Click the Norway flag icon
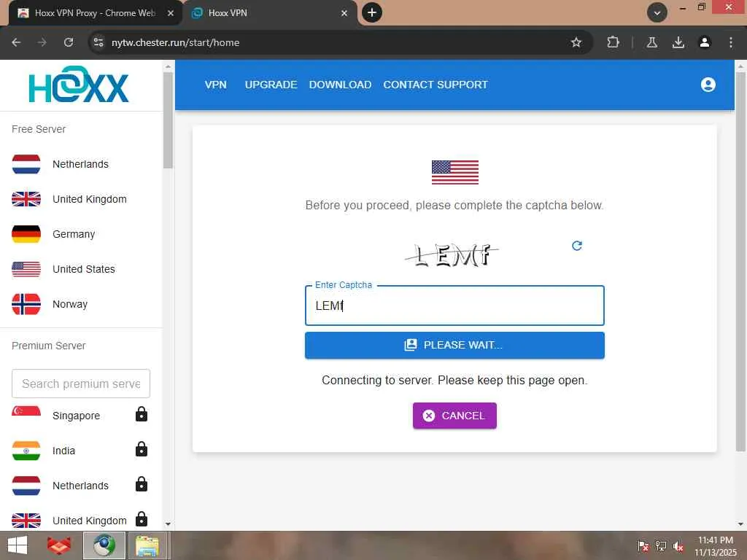 [26, 304]
